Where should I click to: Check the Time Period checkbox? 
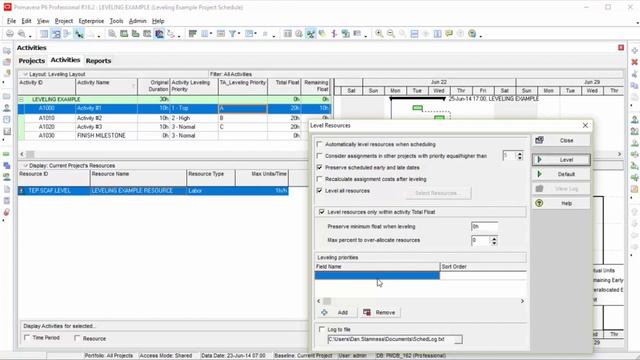pyautogui.click(x=27, y=338)
